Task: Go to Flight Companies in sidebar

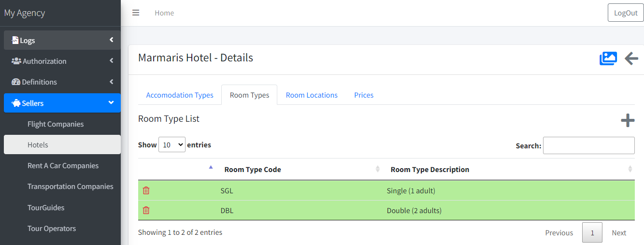Action: (x=56, y=124)
